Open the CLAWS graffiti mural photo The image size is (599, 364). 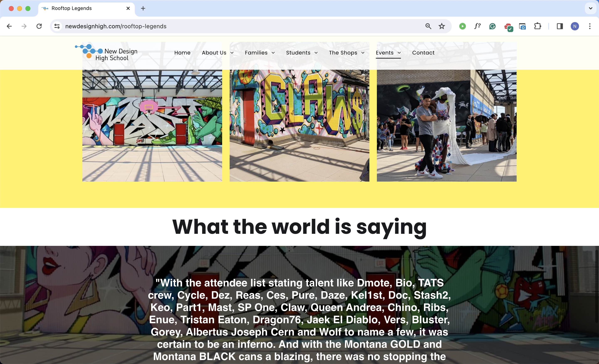click(x=299, y=125)
